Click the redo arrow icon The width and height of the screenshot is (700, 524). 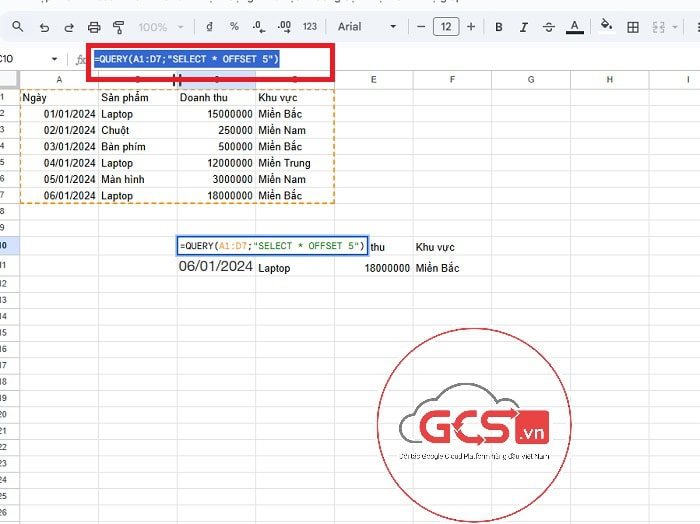coord(68,27)
